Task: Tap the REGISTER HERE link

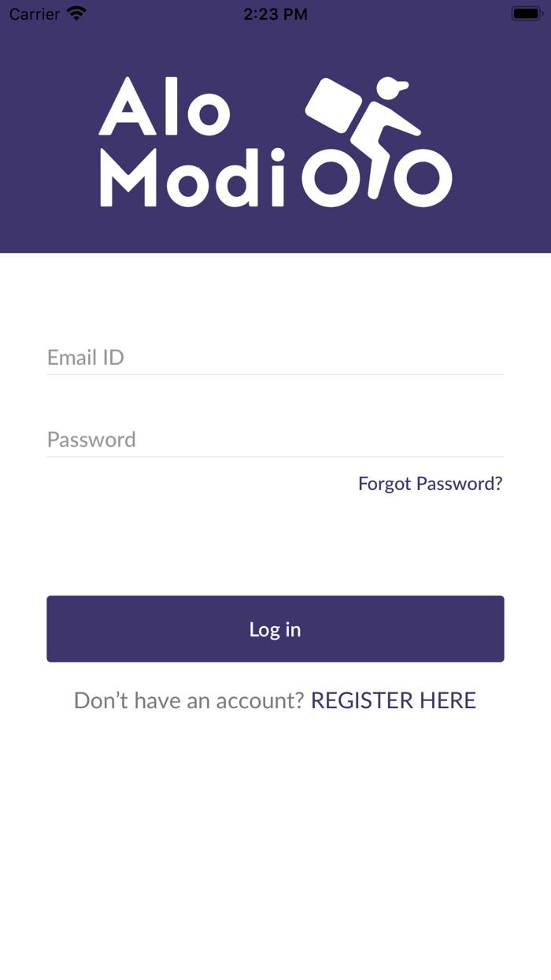Action: pos(394,700)
